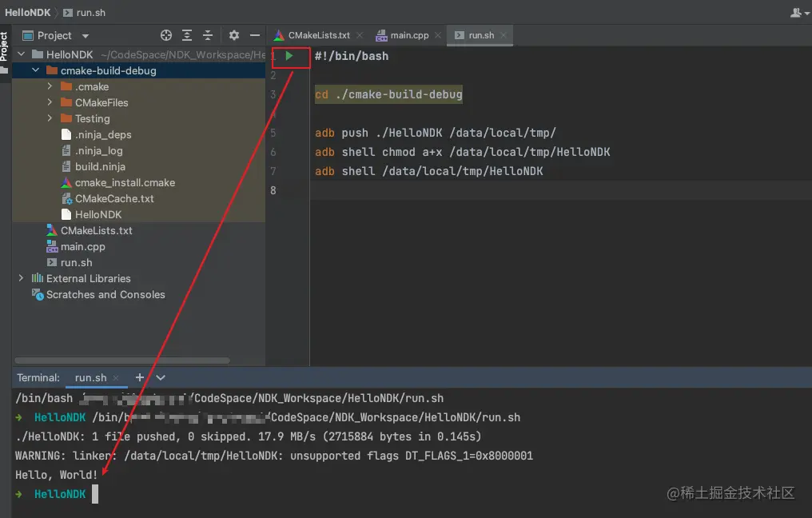
Task: Click the External Libraries library icon
Action: click(38, 278)
